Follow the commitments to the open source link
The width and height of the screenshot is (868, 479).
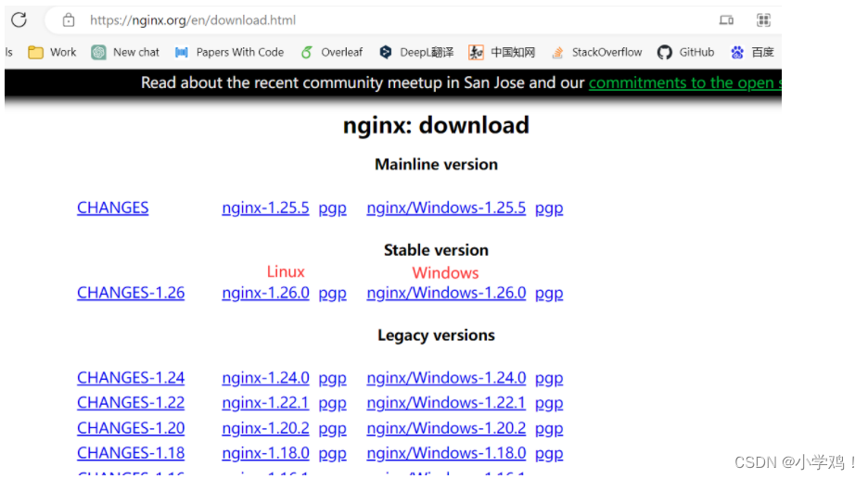coord(684,83)
